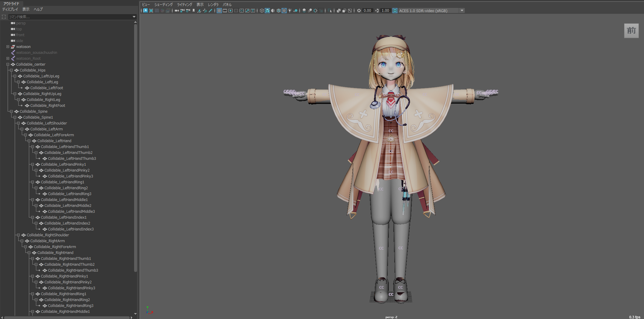The height and width of the screenshot is (319, 644).
Task: Toggle the Safe Title display
Action: (x=253, y=11)
